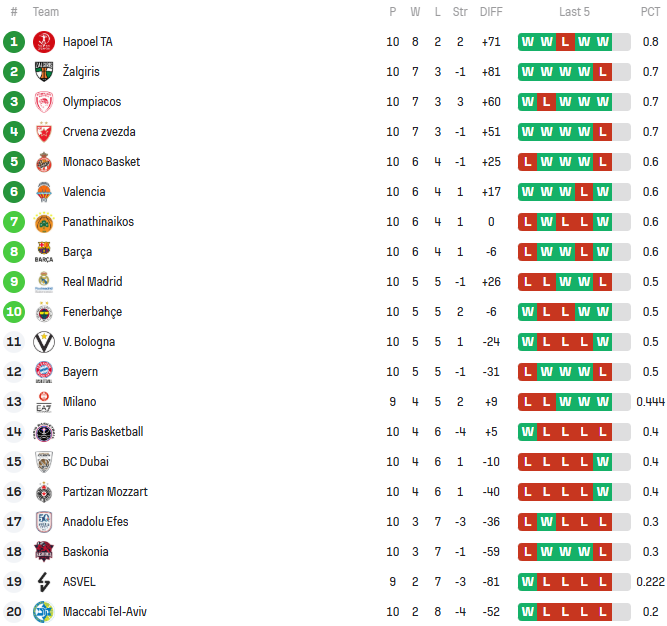Click the Fenerbahçe club logo
Image resolution: width=667 pixels, height=626 pixels.
pyautogui.click(x=43, y=312)
